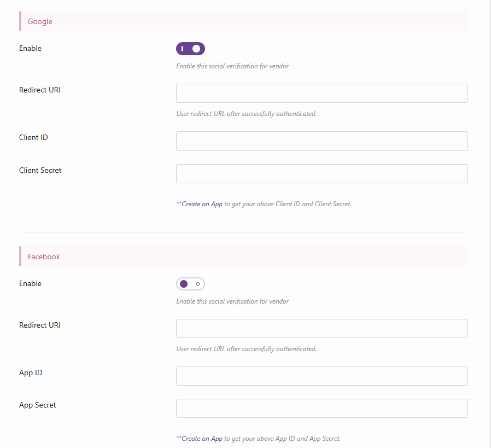Click the Enable label under Google
The image size is (491, 448).
point(30,48)
